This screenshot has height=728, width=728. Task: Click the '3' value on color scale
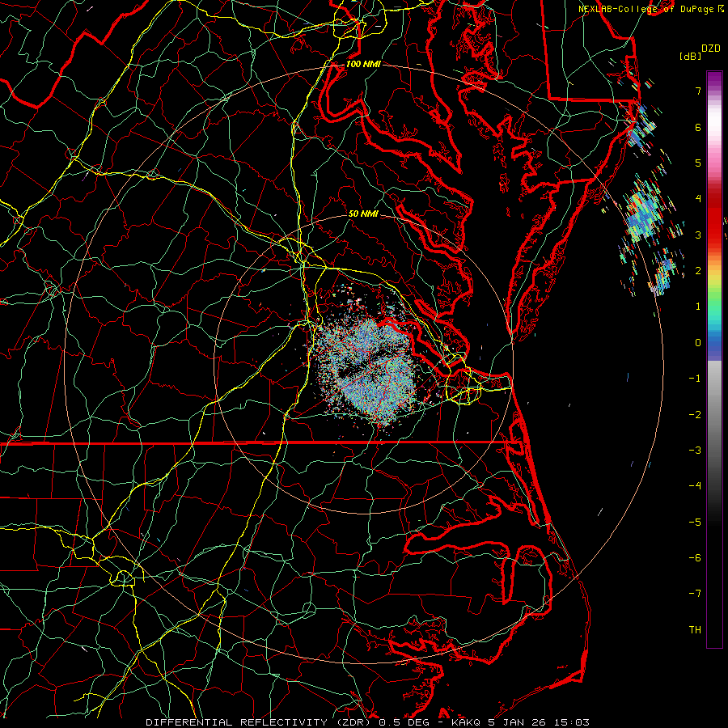pyautogui.click(x=698, y=235)
